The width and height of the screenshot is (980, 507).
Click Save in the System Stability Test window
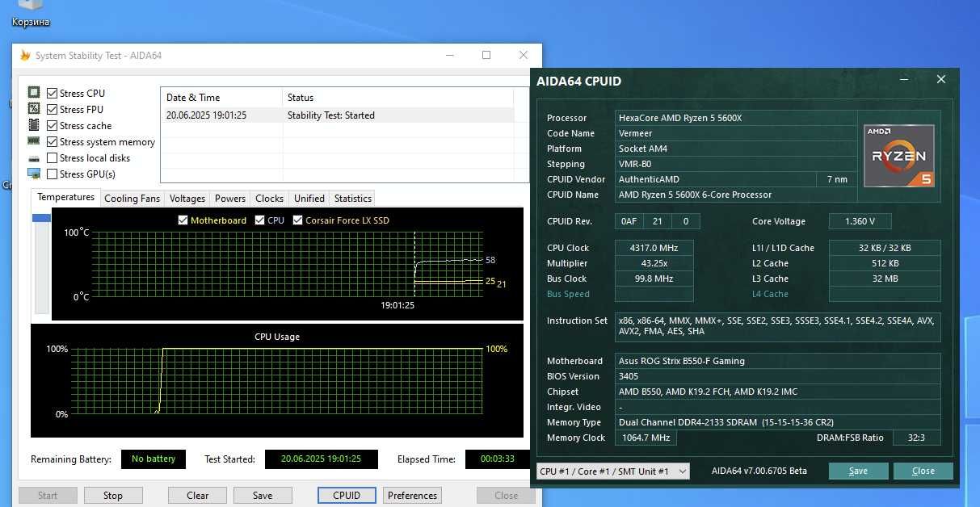point(263,496)
